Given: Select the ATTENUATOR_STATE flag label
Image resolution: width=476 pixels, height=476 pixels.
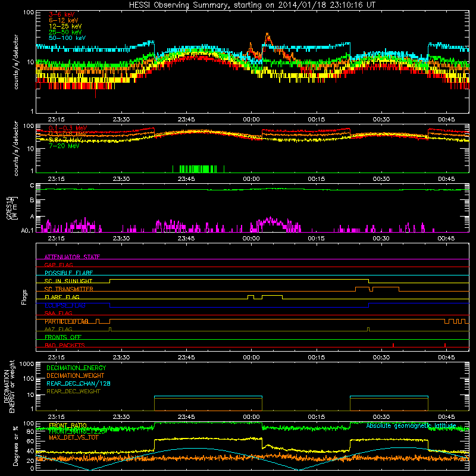Looking at the screenshot, I should pyautogui.click(x=72, y=257).
